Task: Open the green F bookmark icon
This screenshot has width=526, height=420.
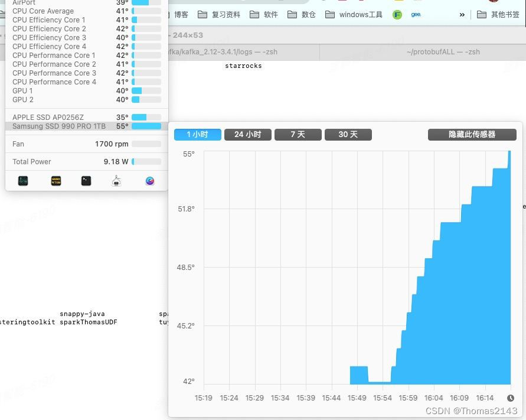Action: tap(397, 14)
